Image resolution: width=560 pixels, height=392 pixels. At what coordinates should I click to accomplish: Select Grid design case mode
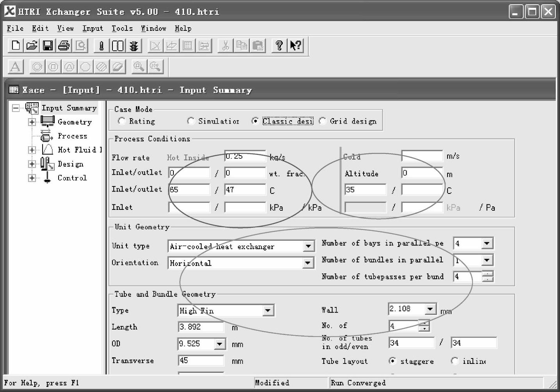click(322, 121)
